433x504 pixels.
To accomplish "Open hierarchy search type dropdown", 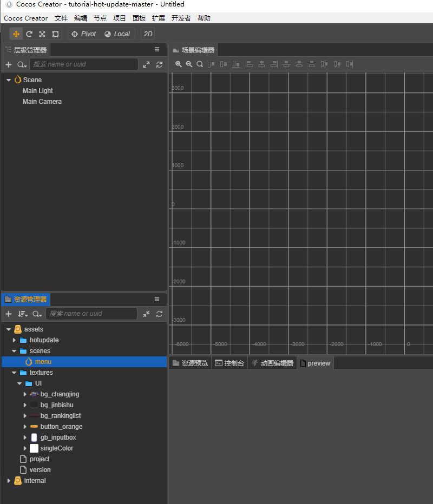I will tap(22, 64).
